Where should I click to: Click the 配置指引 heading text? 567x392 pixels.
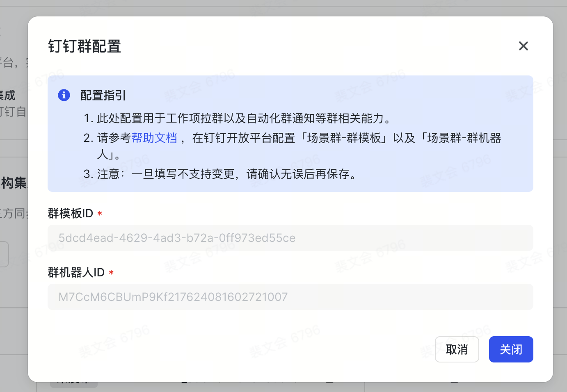[x=103, y=96]
